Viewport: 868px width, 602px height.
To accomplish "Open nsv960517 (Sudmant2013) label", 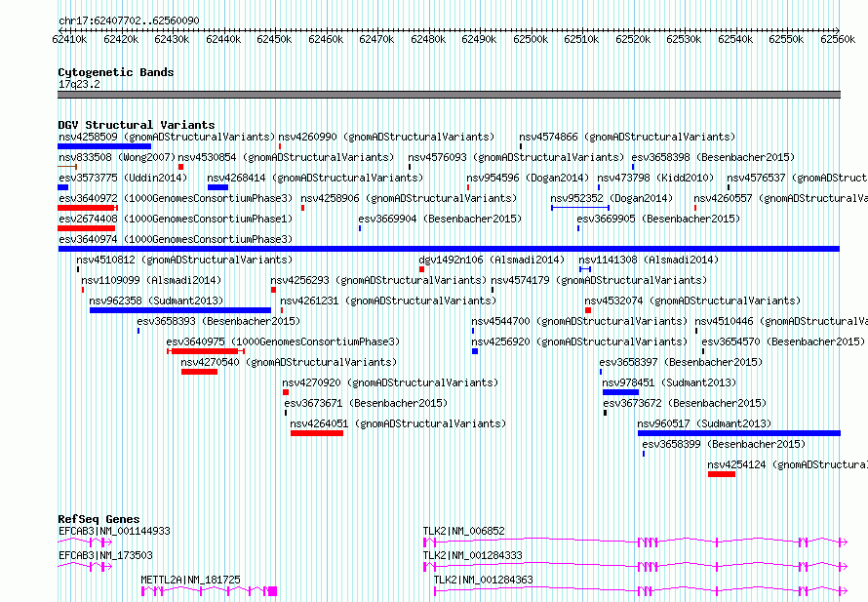I will (x=704, y=423).
